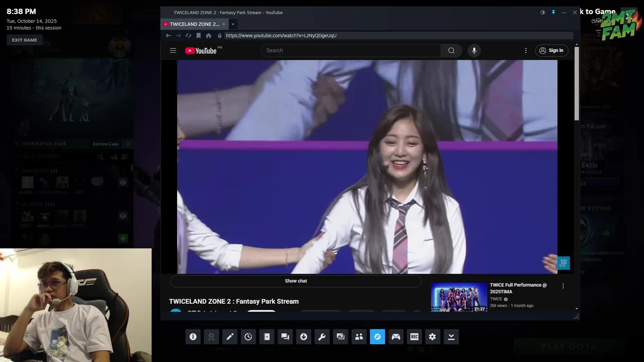The height and width of the screenshot is (362, 644).
Task: Open the Downloads arrow icon in overlay toolbar
Action: point(303,337)
